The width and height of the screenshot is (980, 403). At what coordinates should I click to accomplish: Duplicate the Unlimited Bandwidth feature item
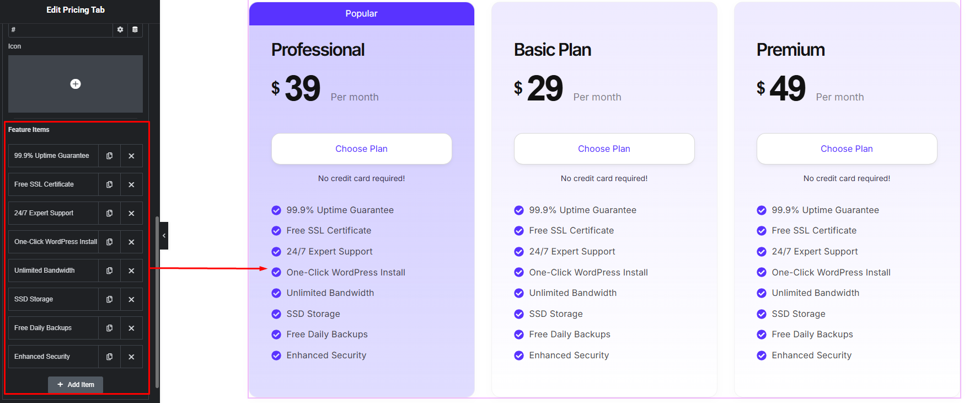click(x=109, y=271)
